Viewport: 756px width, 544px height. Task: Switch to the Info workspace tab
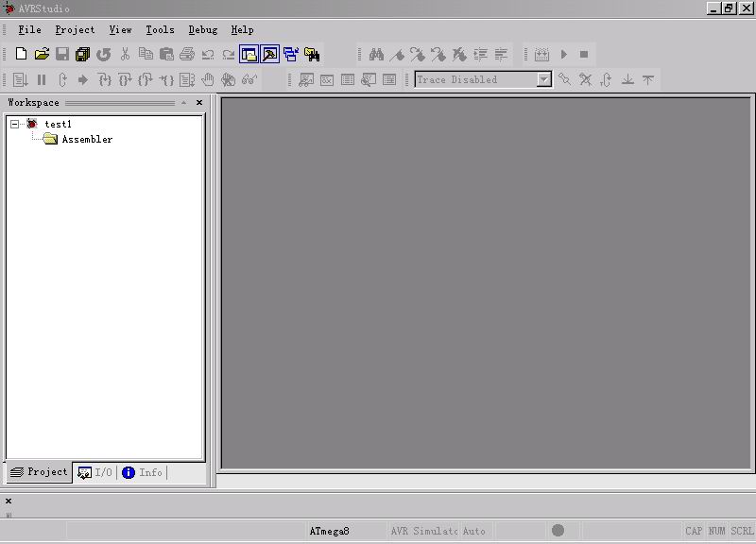tap(142, 472)
